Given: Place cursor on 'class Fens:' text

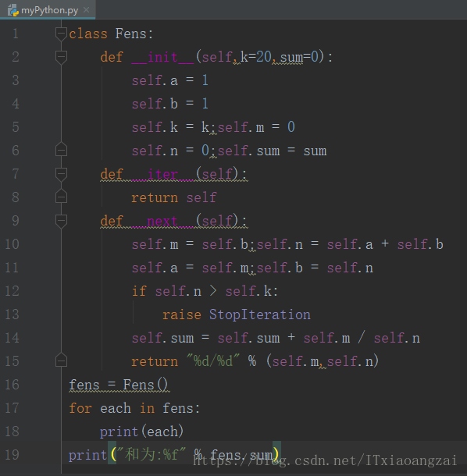Looking at the screenshot, I should tap(111, 34).
